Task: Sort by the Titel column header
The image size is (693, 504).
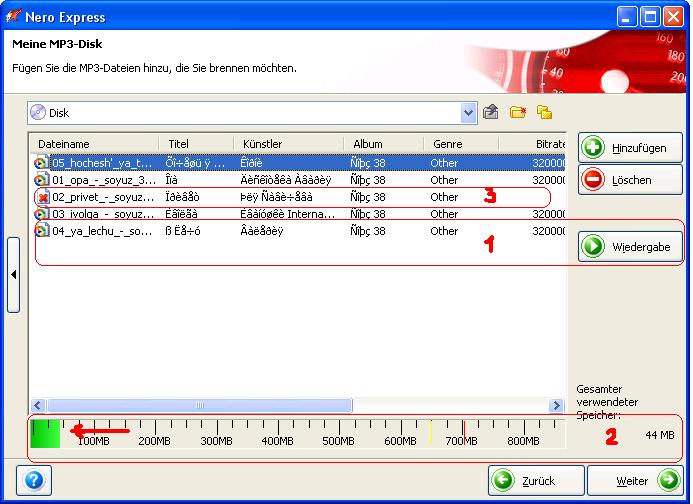Action: tap(196, 144)
